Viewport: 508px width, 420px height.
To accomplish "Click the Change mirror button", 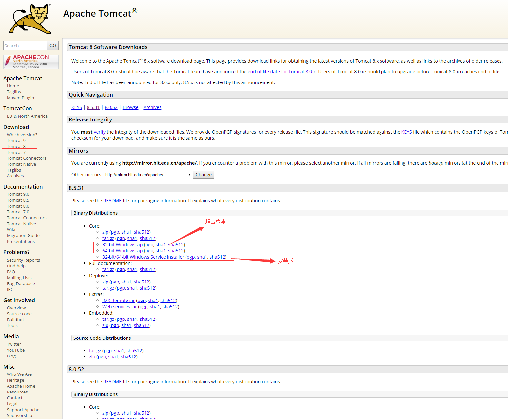I will coord(204,175).
